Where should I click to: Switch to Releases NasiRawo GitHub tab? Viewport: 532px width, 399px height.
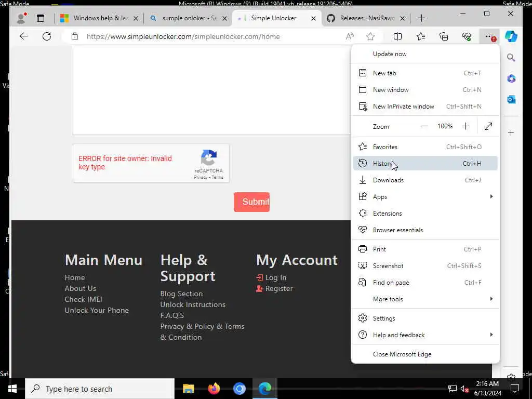tap(366, 18)
